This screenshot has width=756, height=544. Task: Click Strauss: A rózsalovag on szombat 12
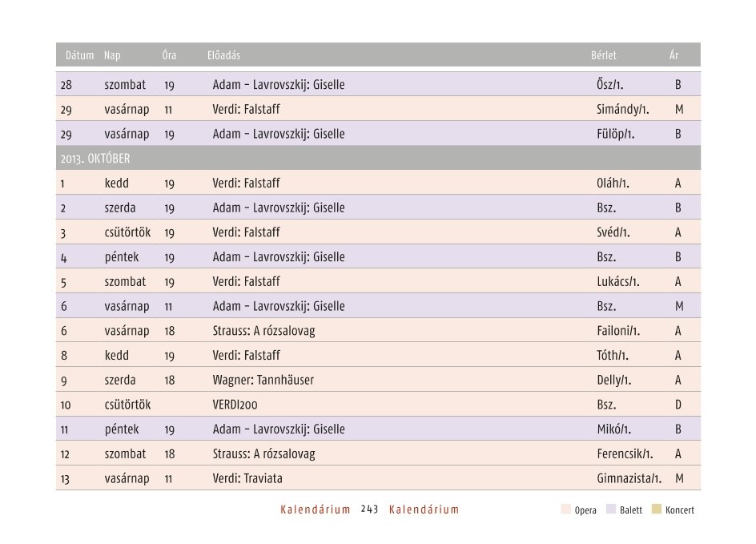(263, 453)
